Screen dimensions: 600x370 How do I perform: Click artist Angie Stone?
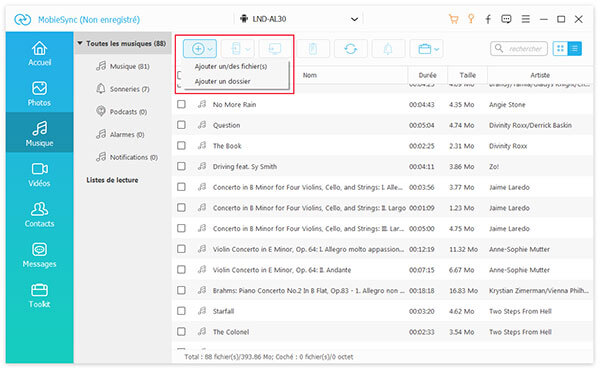[507, 104]
